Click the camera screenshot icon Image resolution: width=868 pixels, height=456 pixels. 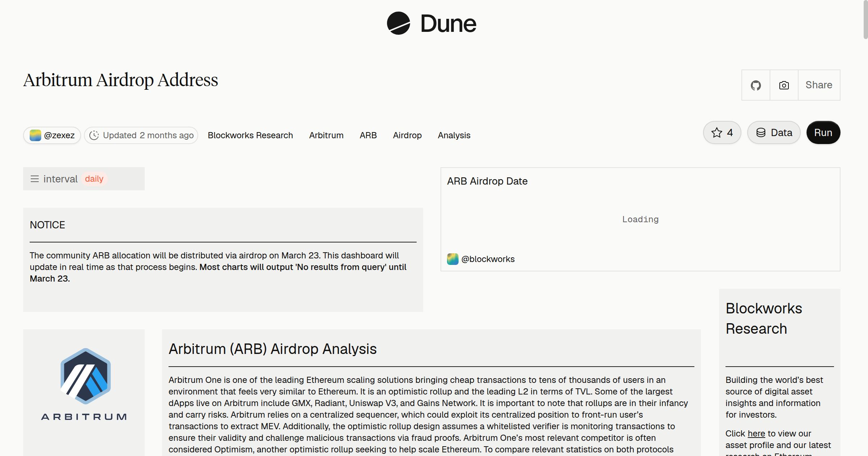[x=784, y=85]
